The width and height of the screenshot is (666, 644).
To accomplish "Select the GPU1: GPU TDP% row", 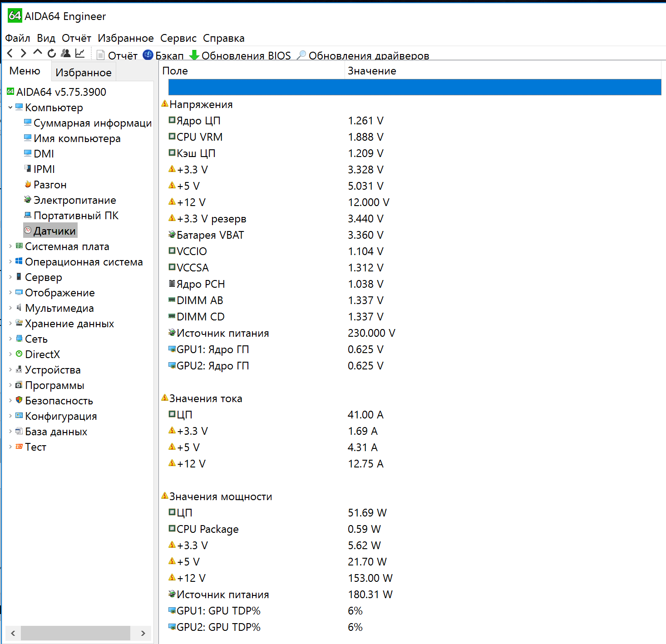I will [x=410, y=610].
